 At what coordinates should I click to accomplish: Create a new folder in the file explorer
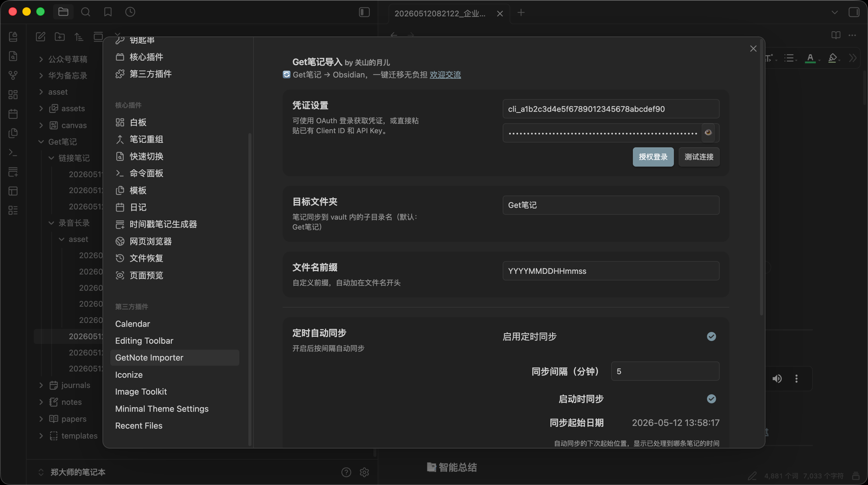click(60, 37)
